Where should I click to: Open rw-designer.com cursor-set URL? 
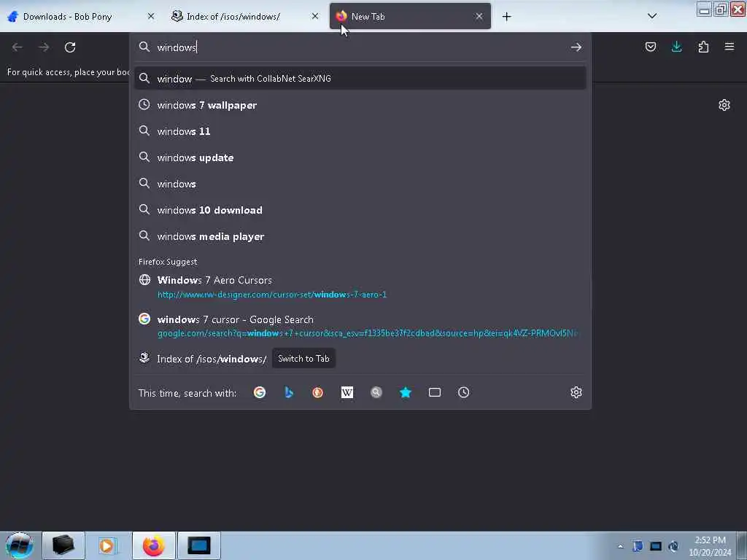coord(272,295)
